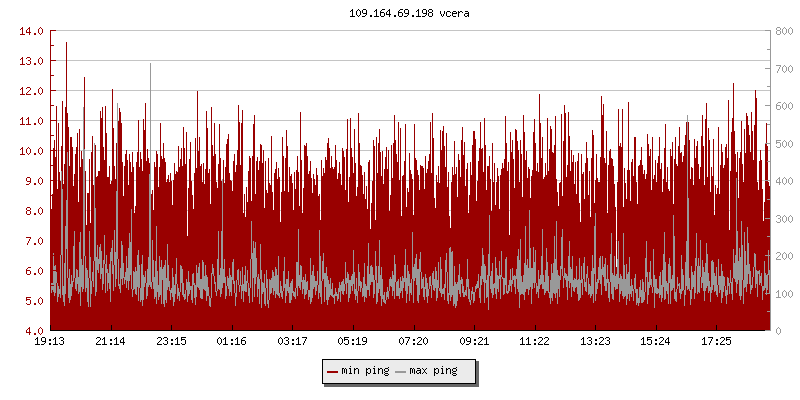This screenshot has width=800, height=400.
Task: Click the 19:13 time axis label
Action: coord(50,342)
